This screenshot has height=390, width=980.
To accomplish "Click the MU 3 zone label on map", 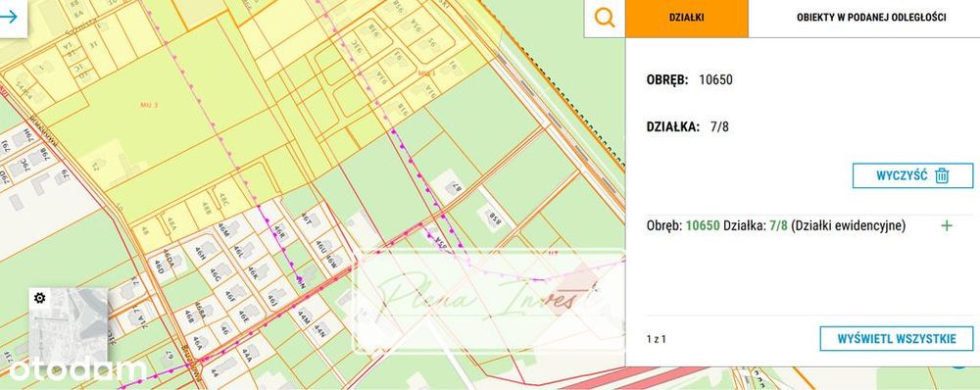I will click(149, 105).
